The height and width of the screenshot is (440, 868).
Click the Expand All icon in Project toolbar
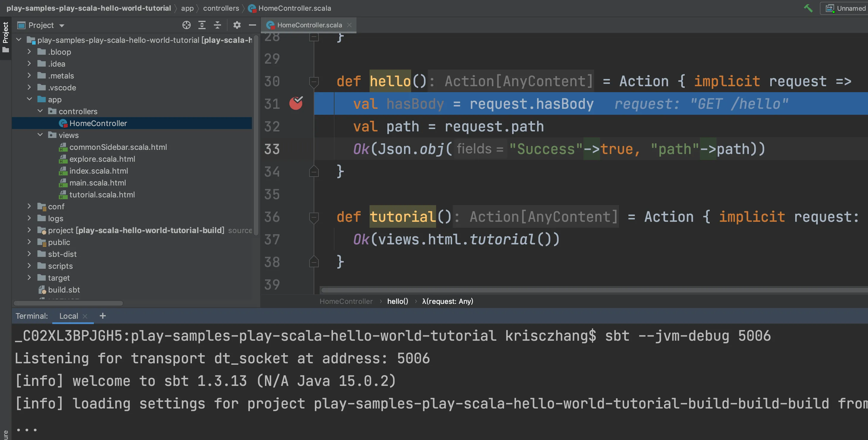point(202,25)
